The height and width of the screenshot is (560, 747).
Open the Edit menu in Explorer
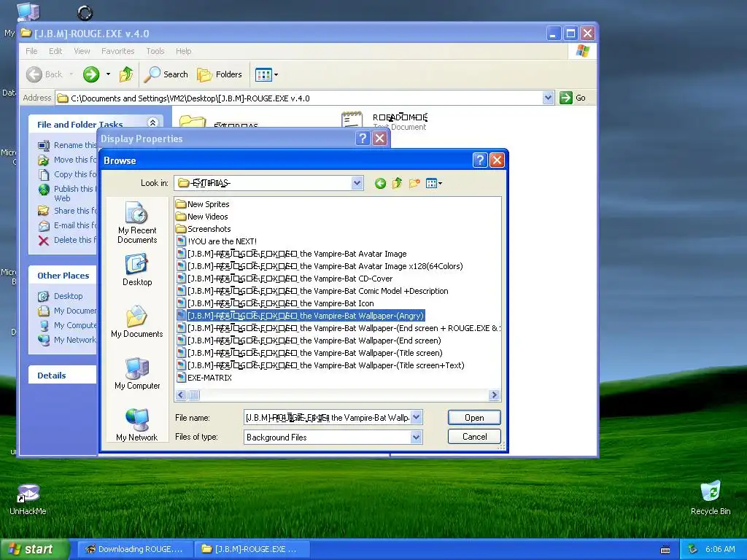coord(55,51)
